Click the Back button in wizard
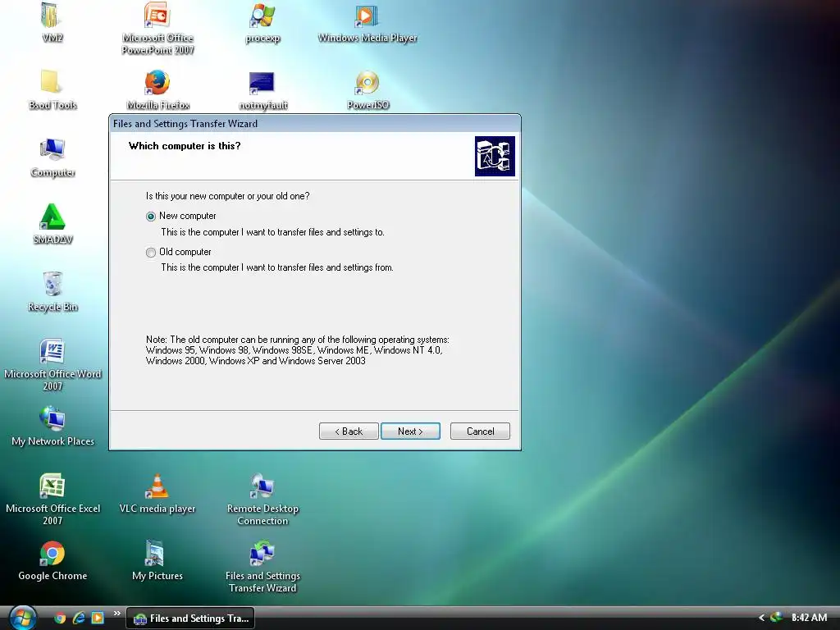The height and width of the screenshot is (630, 840). [349, 431]
